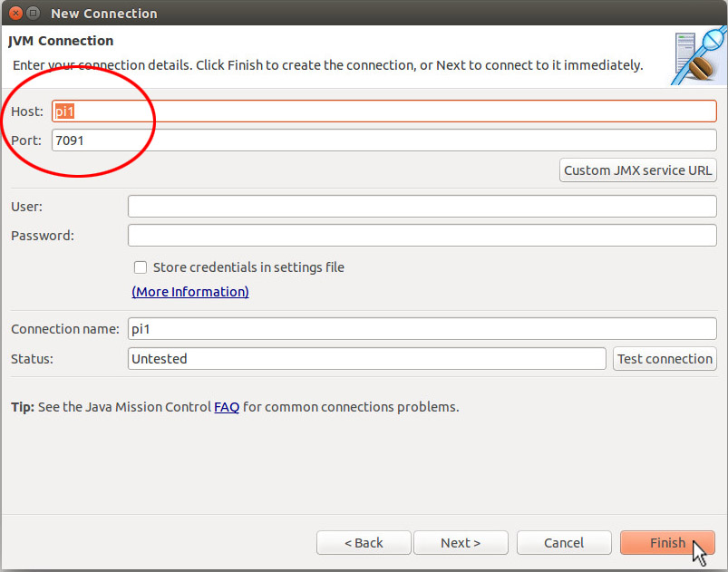
Task: Click into the User text field
Action: (x=422, y=206)
